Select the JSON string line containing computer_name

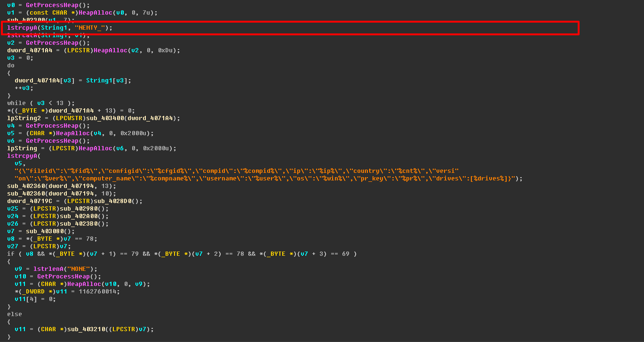tap(269, 179)
